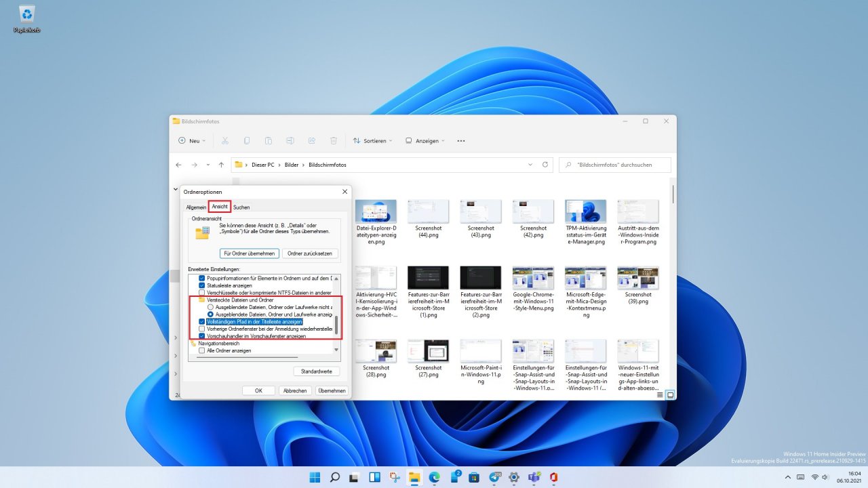Click the horizontal scrollbar in settings list
The height and width of the screenshot is (488, 868).
(248, 357)
